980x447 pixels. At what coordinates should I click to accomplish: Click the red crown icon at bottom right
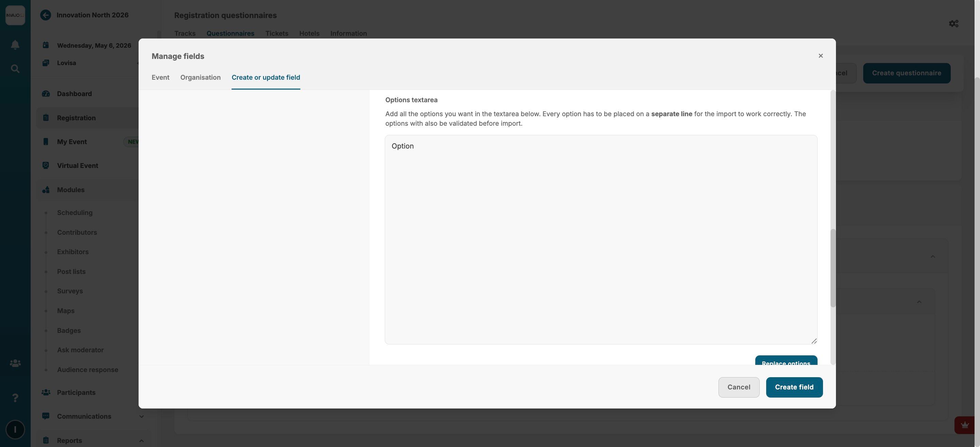964,425
